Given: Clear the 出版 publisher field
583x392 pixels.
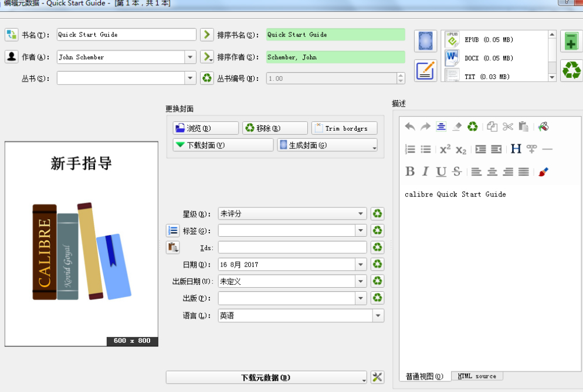Looking at the screenshot, I should click(377, 298).
